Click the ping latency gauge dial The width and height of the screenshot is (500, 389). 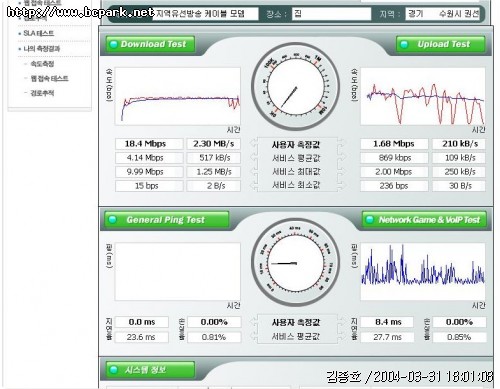coord(295,263)
